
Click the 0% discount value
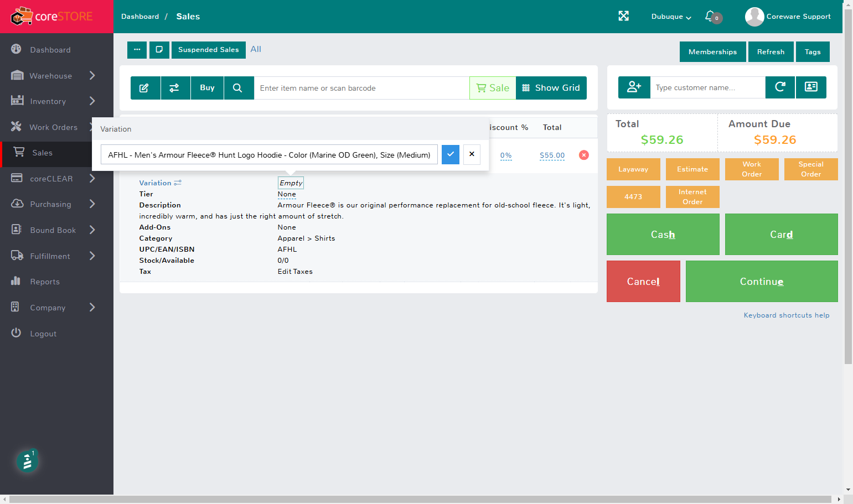coord(506,155)
